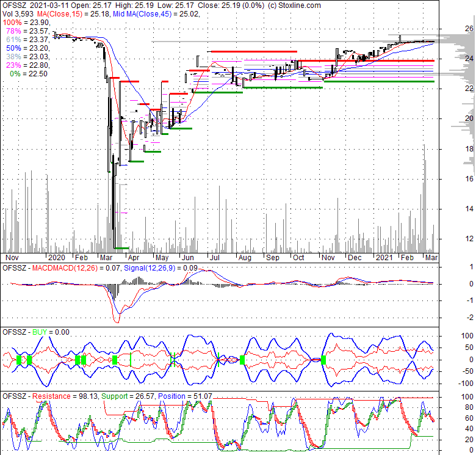Screen dimensions: 476x455
Task: Click the price axis label '18'
Action: pyautogui.click(x=469, y=148)
